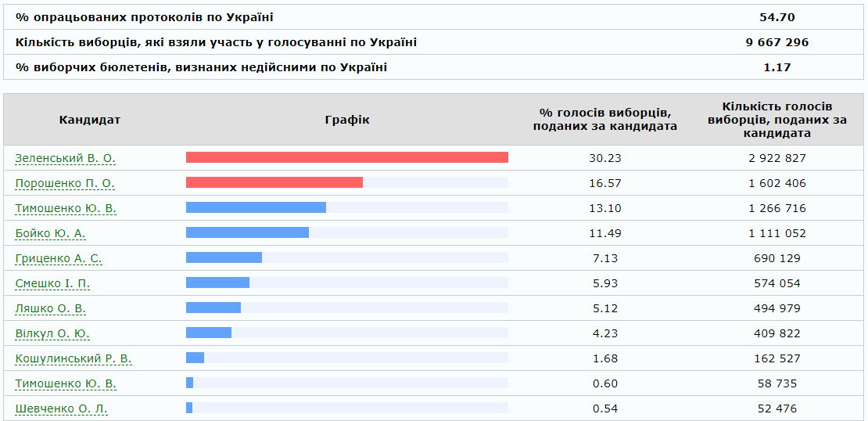Open candidate link Порошенко П. О.
Screen dimensions: 868x421
[65, 183]
